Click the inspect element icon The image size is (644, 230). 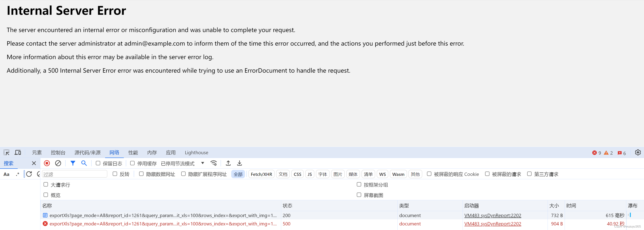coord(7,152)
